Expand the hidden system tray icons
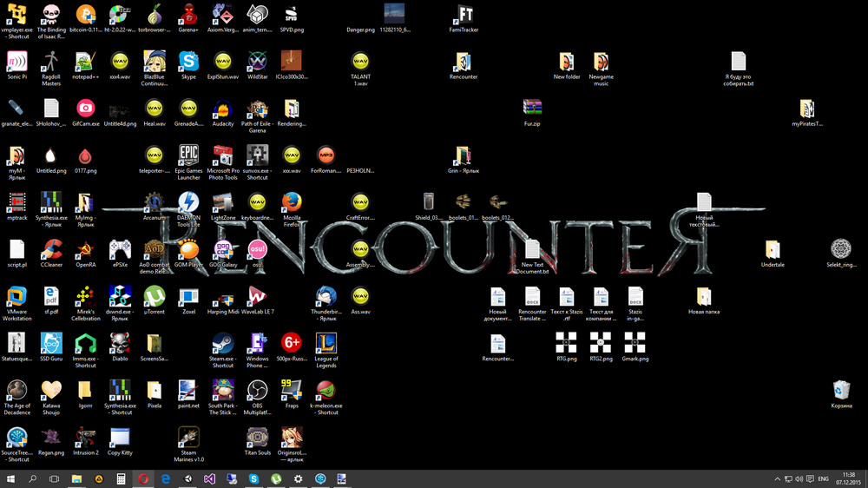 (x=777, y=478)
